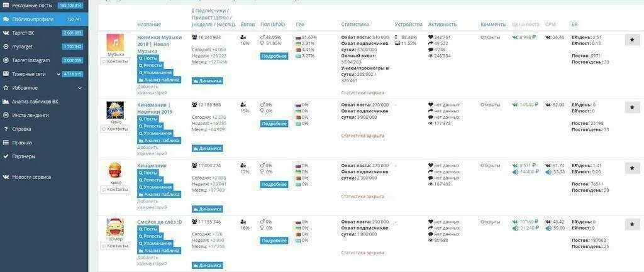This screenshot has height=272, width=644.
Task: Click Добавить комментарий under Киномания
Action: point(152,204)
